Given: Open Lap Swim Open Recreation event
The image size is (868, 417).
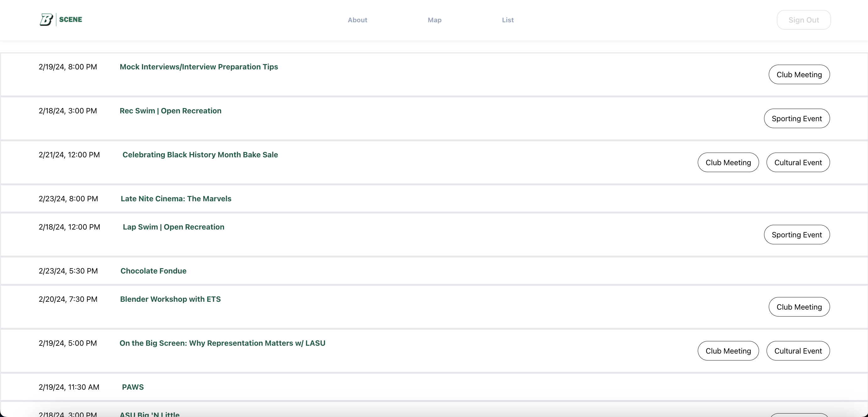Looking at the screenshot, I should pos(174,227).
